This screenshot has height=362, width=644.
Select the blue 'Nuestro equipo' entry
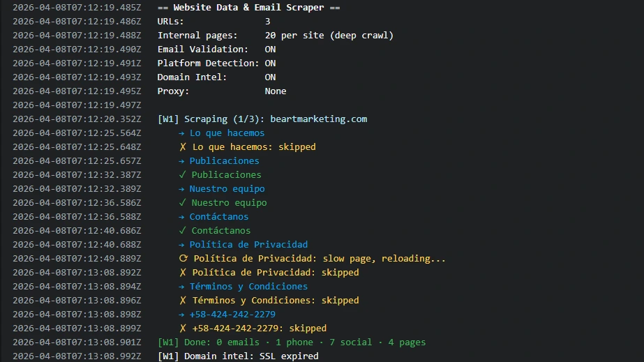pos(227,189)
